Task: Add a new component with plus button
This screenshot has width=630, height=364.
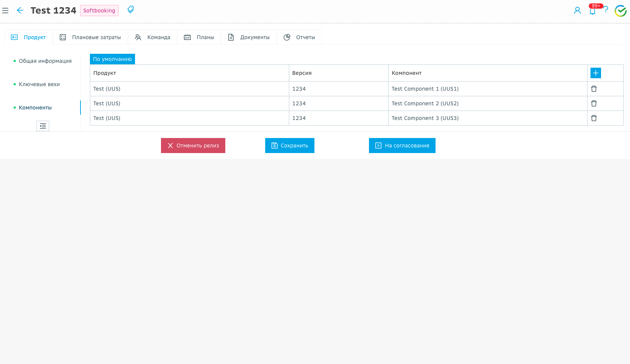Action: pos(595,73)
